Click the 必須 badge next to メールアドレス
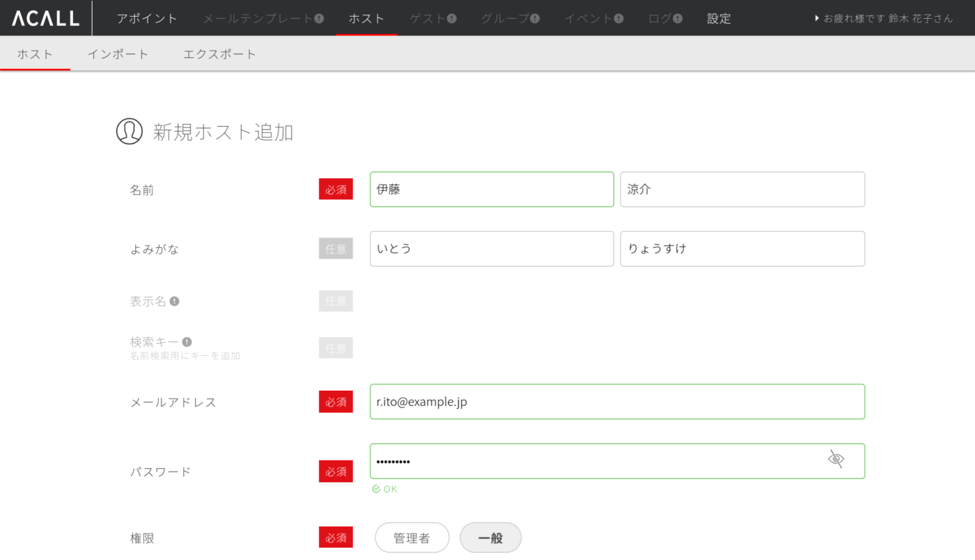This screenshot has width=975, height=560. click(336, 402)
